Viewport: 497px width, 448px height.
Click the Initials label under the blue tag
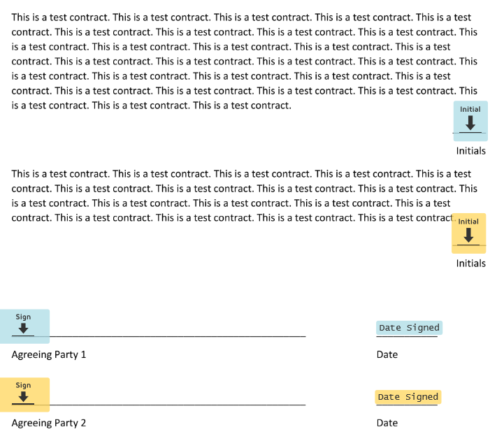471,151
